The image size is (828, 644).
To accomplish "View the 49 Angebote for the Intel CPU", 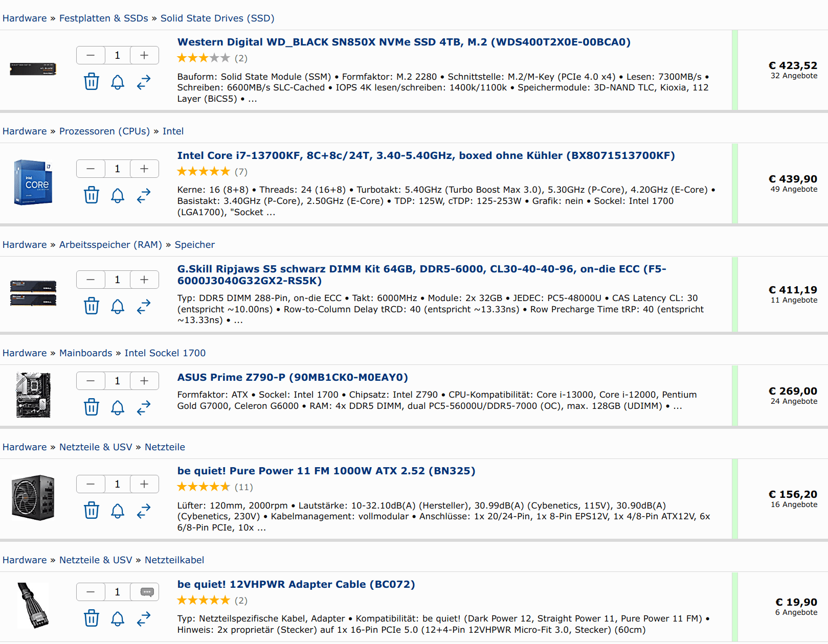I will 794,190.
